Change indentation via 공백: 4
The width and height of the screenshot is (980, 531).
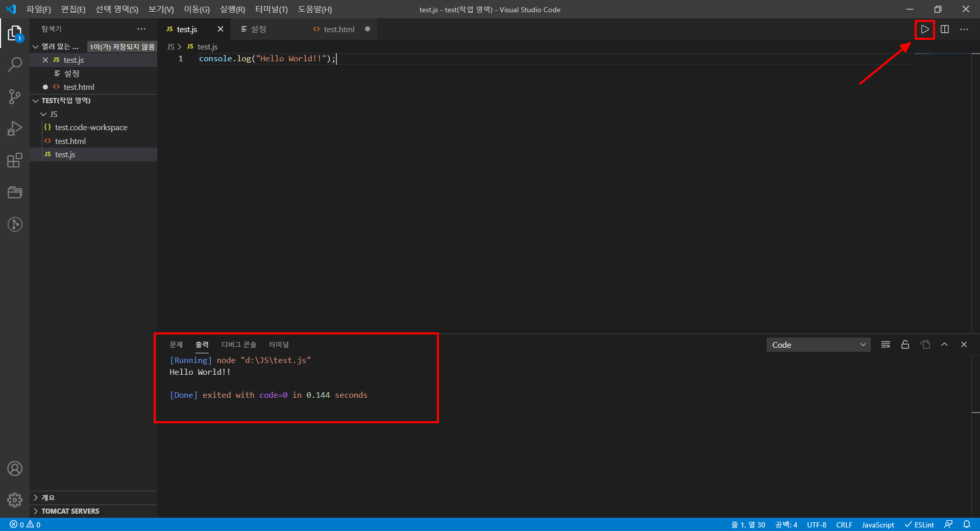(x=786, y=524)
